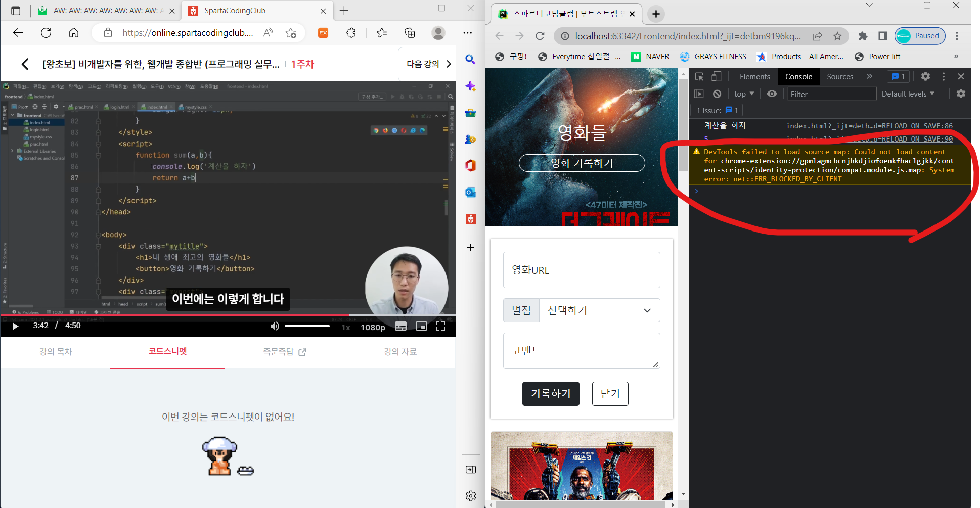This screenshot has height=508, width=980.
Task: Clear the DevTools console
Action: (717, 94)
